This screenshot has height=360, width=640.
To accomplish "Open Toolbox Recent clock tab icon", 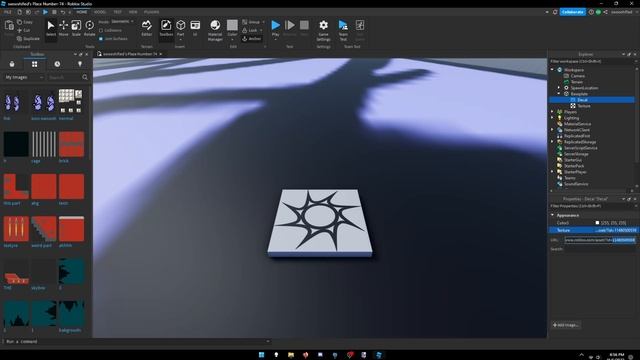I will [x=57, y=64].
